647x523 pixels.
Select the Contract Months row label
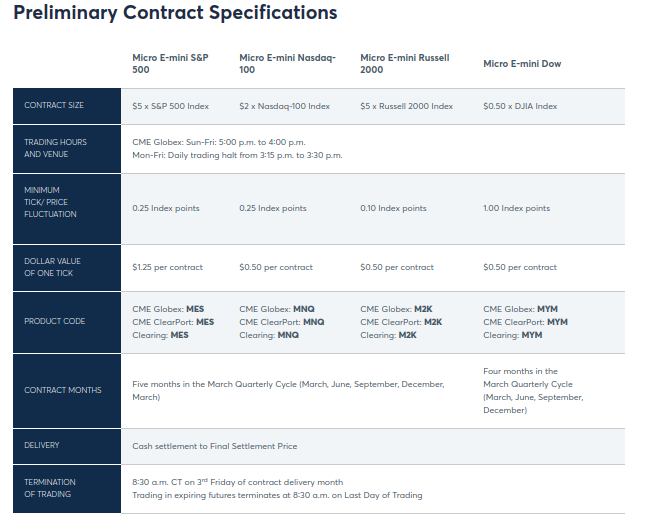point(63,390)
